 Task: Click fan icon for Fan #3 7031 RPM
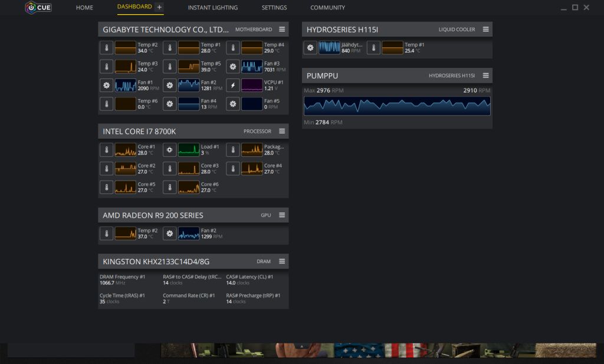232,67
